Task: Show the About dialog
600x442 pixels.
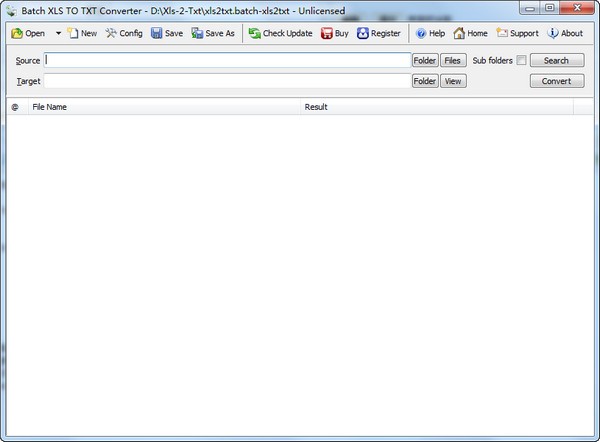Action: tap(565, 33)
